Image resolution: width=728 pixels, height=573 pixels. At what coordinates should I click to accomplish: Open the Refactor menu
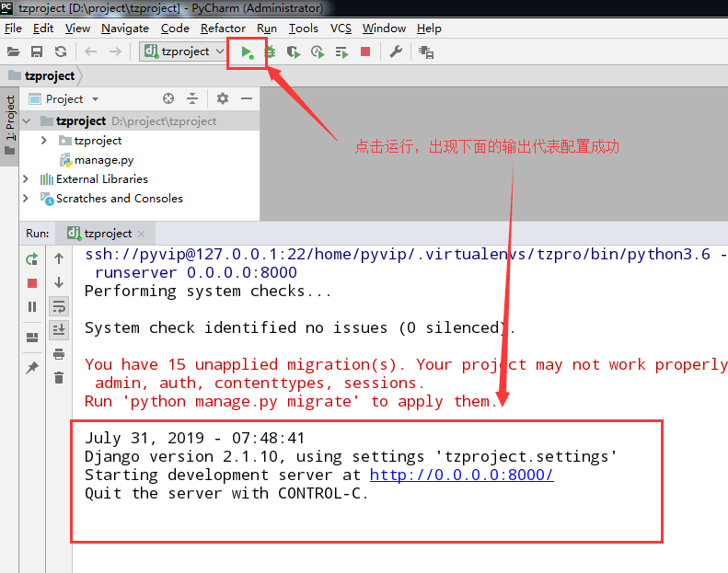223,29
